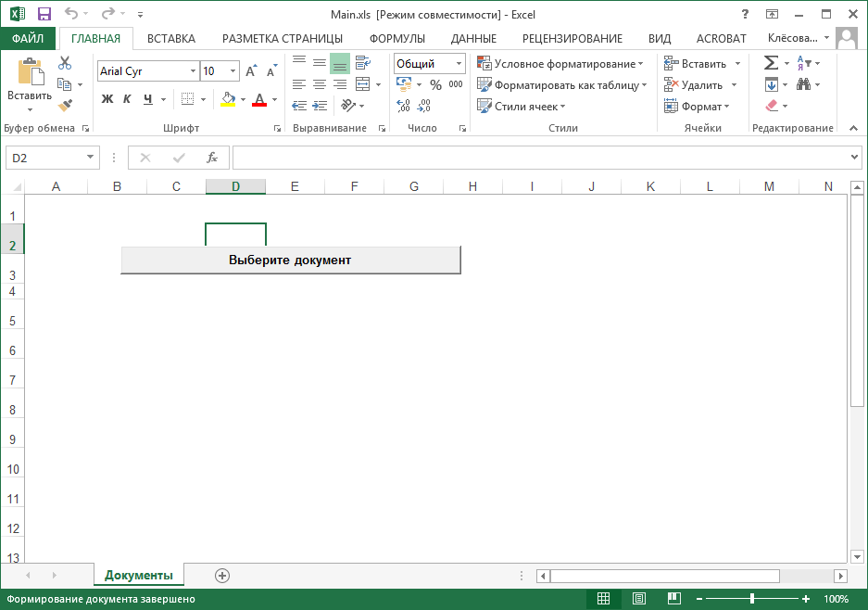Click the Выберите документ button
Screen dimensions: 868x610
291,260
